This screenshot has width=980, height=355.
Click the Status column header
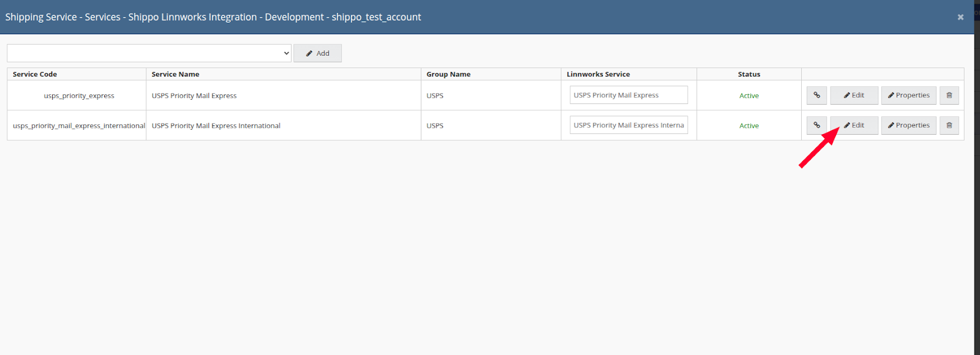pos(748,74)
